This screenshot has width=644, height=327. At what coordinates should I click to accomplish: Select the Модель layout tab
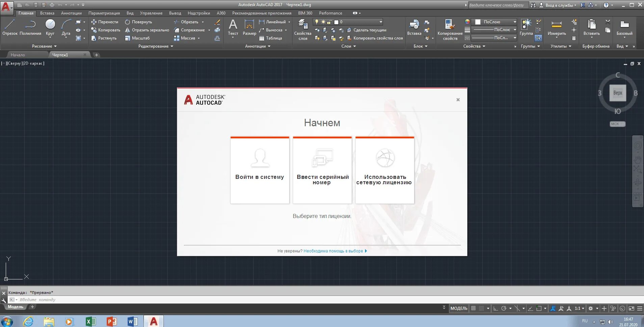coord(16,307)
